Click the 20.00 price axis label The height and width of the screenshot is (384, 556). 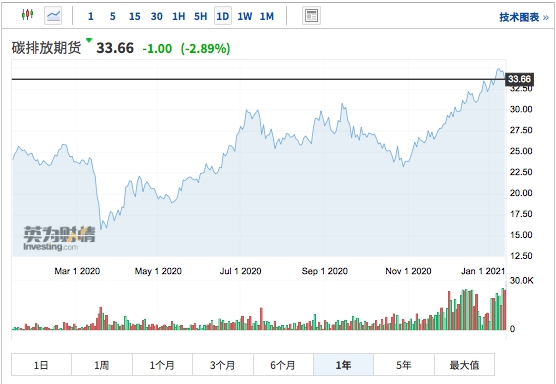[521, 193]
